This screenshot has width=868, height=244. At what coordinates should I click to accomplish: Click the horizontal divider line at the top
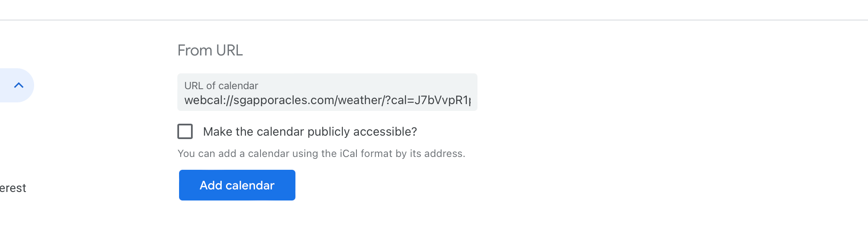pyautogui.click(x=434, y=20)
